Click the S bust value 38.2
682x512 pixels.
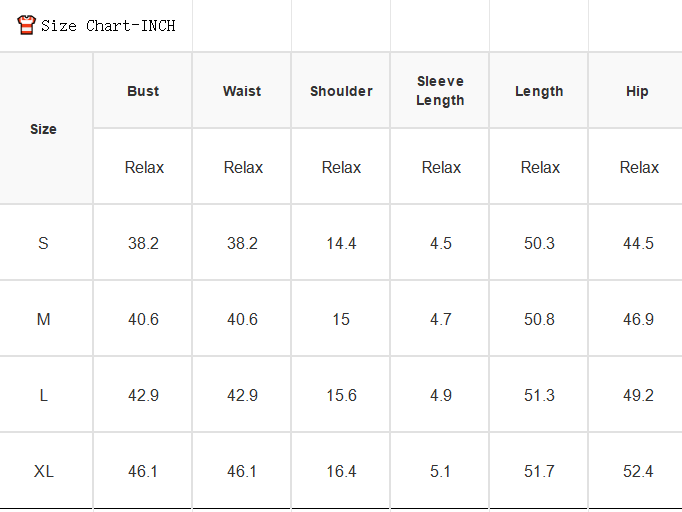click(x=143, y=243)
